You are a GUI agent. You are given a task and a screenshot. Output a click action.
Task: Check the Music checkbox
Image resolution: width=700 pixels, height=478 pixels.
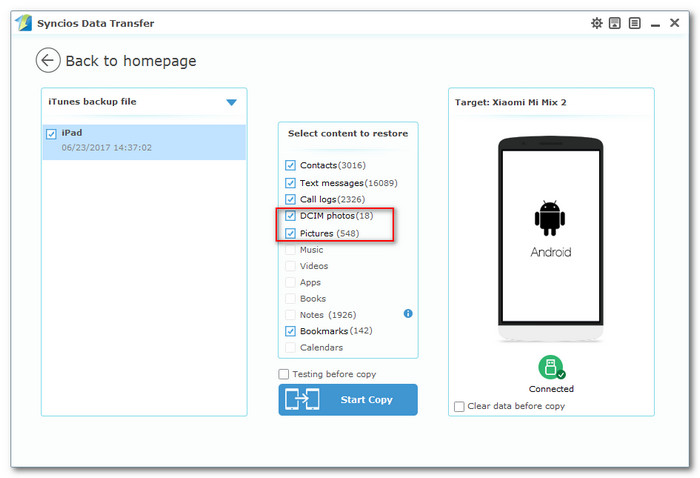(x=290, y=249)
